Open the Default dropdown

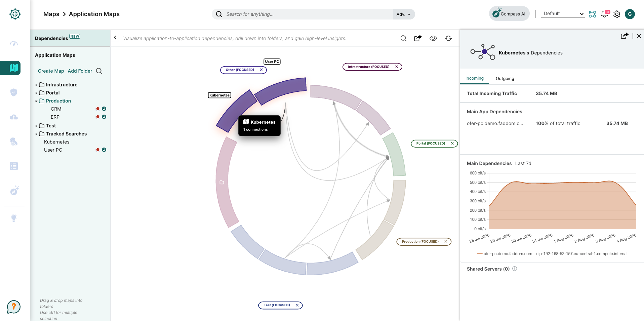[x=563, y=14]
